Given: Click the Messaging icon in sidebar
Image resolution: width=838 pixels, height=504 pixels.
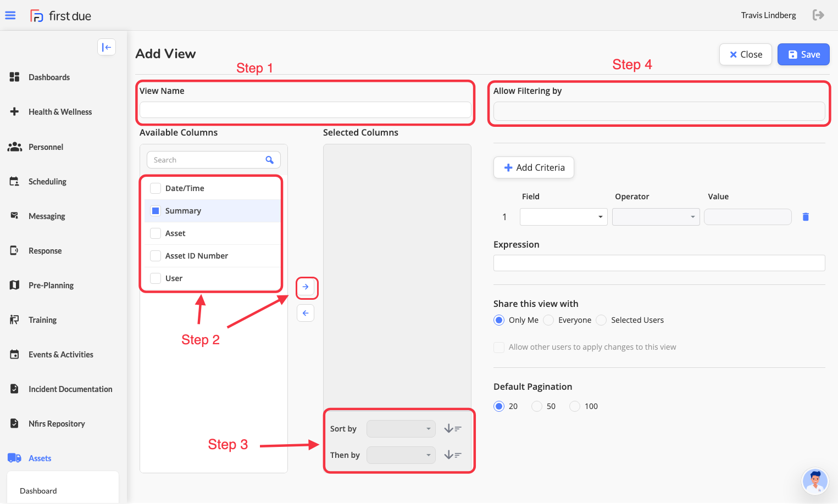Looking at the screenshot, I should [x=15, y=216].
